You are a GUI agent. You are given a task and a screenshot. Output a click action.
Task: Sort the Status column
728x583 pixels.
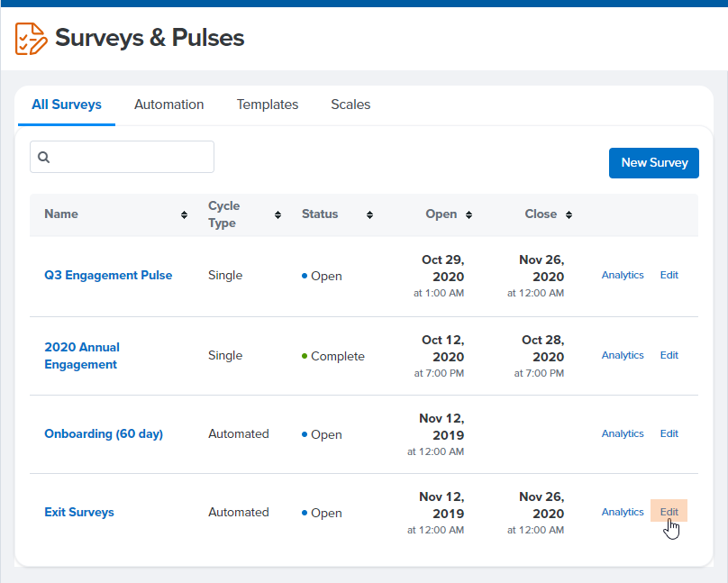click(x=369, y=214)
